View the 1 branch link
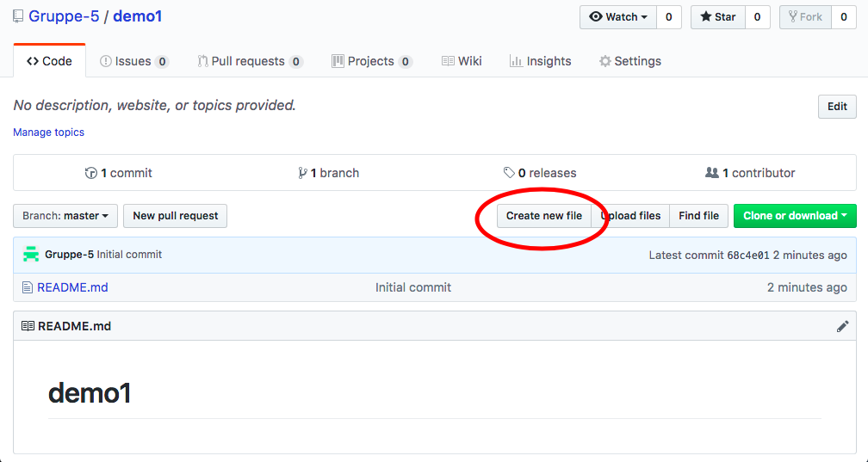 point(328,173)
